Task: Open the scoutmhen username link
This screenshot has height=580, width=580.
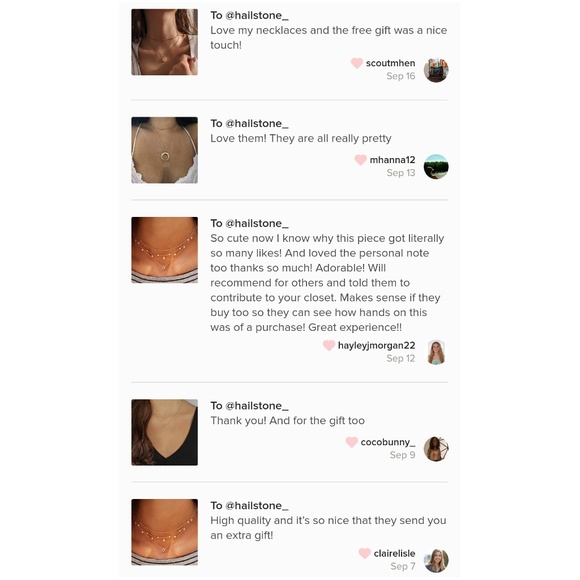Action: tap(391, 63)
